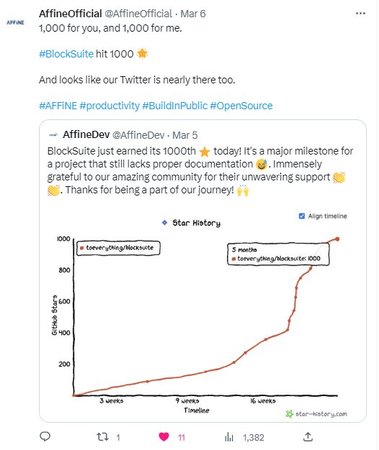Open the three-dot more options menu
Screen dimensions: 379x450
(360, 13)
